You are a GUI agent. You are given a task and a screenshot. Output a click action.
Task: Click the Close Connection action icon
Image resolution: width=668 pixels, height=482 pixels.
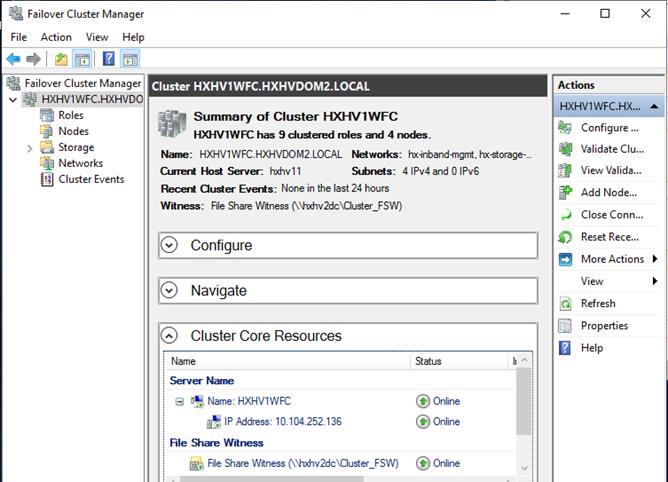[x=565, y=214]
